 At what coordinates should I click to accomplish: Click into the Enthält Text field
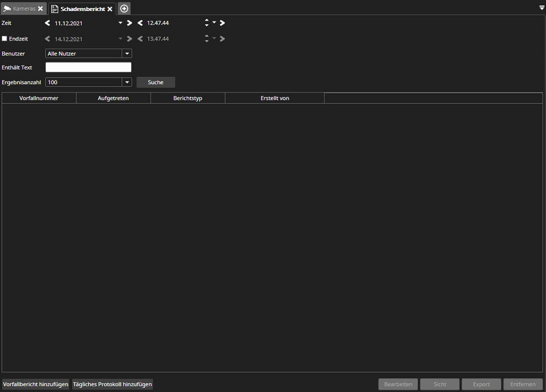[x=88, y=67]
